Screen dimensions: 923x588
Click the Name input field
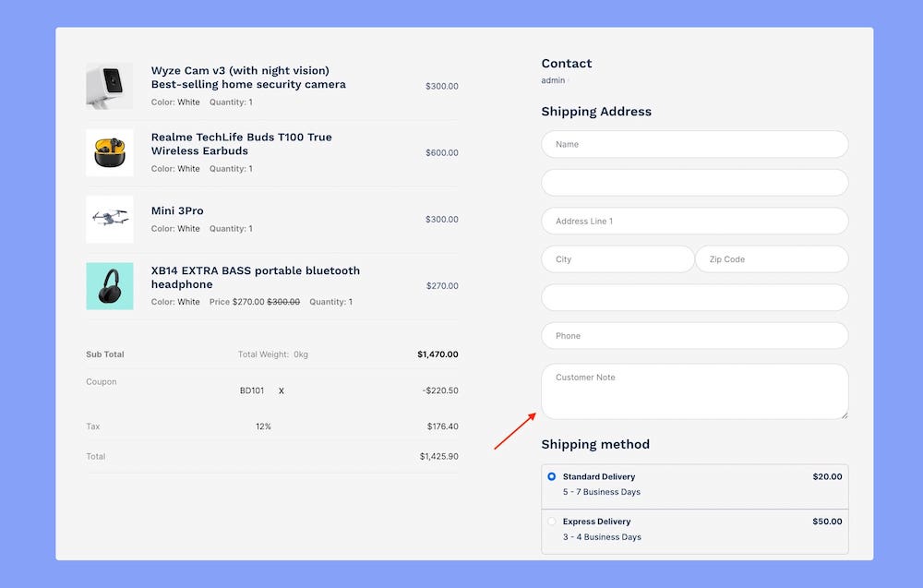[x=694, y=144]
